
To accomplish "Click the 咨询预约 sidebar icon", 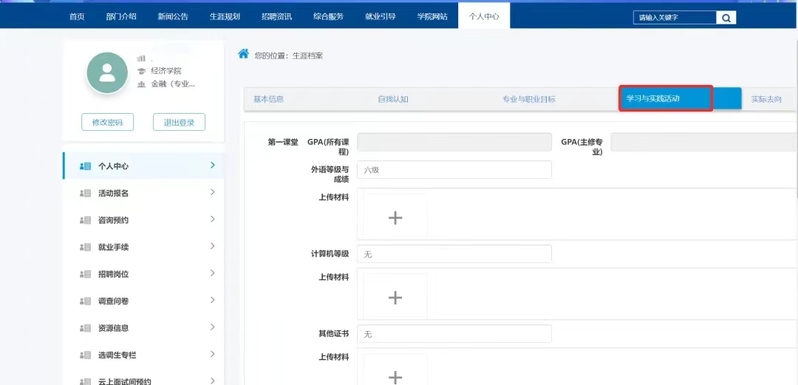I will [x=86, y=221].
